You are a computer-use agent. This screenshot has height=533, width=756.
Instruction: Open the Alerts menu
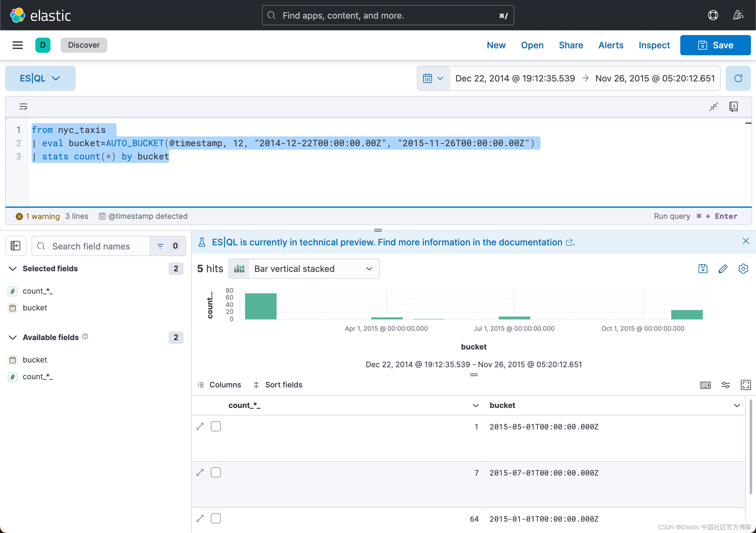point(611,45)
